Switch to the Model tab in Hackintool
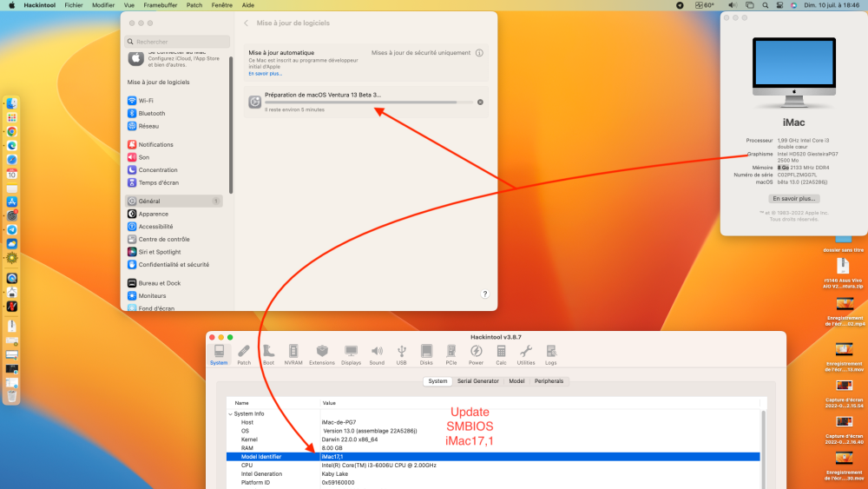The width and height of the screenshot is (868, 489). pos(516,381)
